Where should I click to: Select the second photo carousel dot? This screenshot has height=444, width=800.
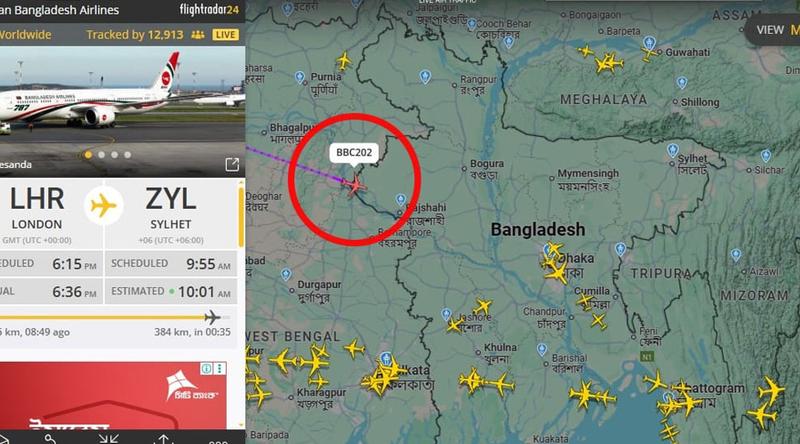tap(102, 155)
